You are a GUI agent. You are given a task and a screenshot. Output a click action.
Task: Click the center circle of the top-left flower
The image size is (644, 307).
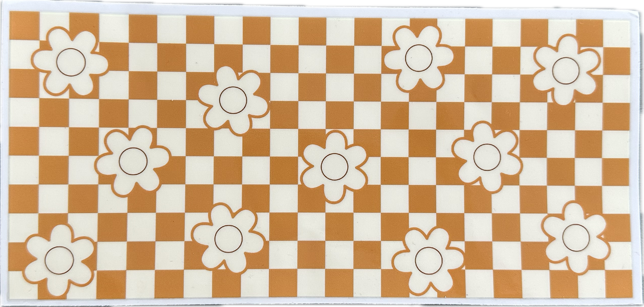click(x=70, y=62)
